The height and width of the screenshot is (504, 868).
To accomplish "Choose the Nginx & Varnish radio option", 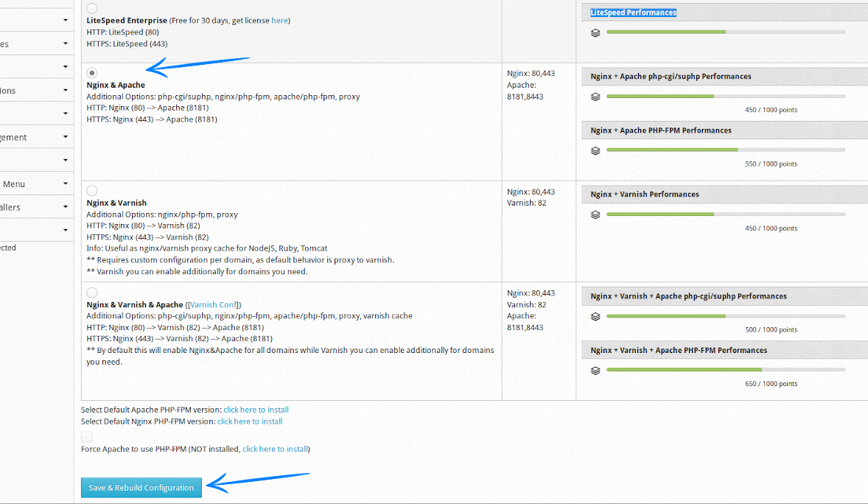I will [x=92, y=191].
